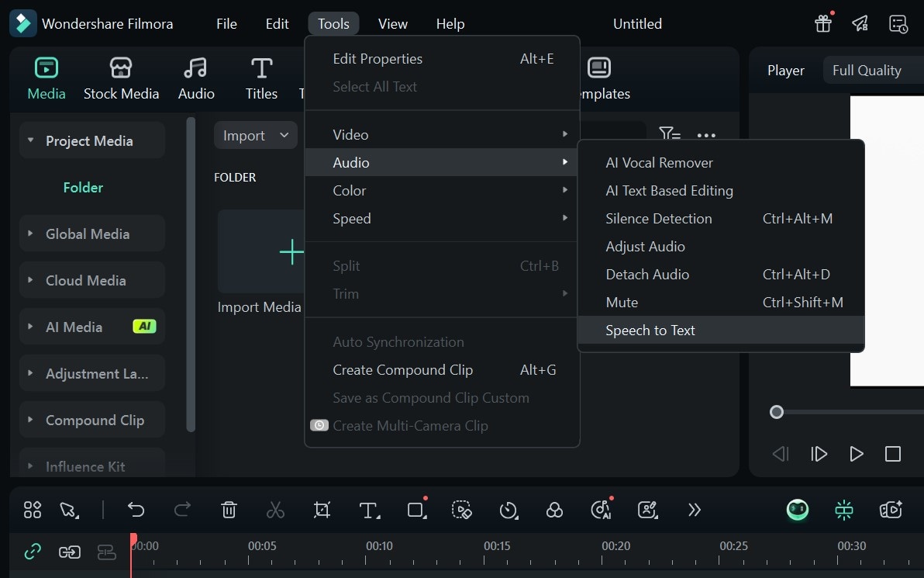Select Silence Detection
Screen dimensions: 924x578
(x=721, y=218)
